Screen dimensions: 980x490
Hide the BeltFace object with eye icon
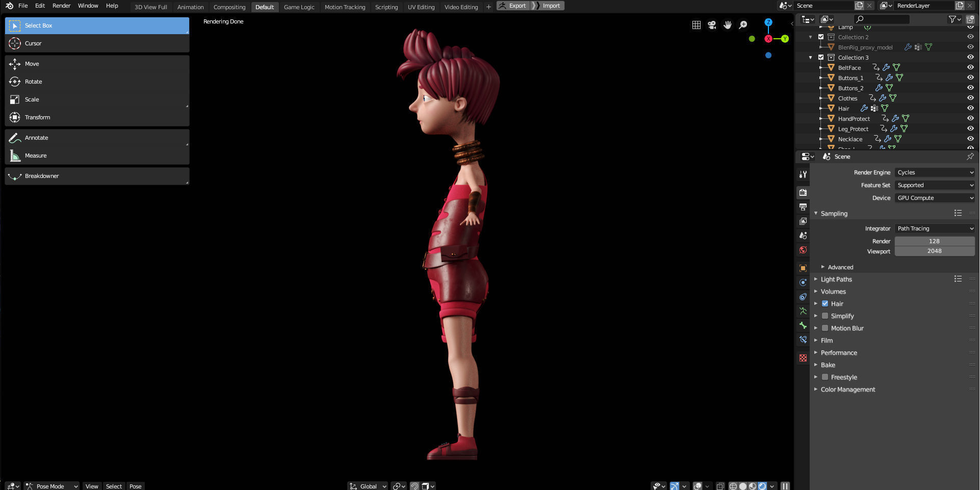pyautogui.click(x=970, y=67)
